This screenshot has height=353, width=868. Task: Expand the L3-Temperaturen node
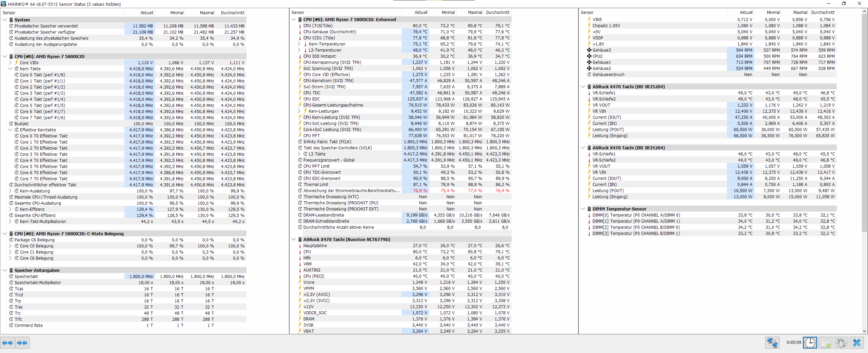click(299, 50)
